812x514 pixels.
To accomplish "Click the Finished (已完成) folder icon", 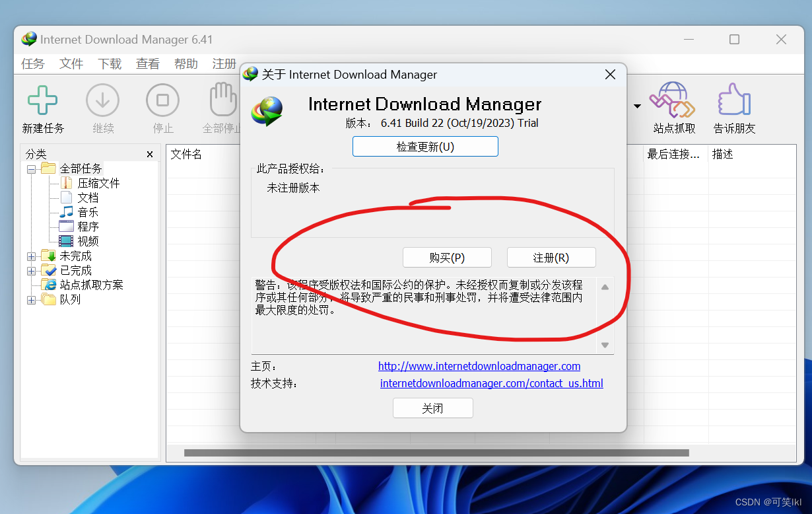I will click(x=48, y=270).
